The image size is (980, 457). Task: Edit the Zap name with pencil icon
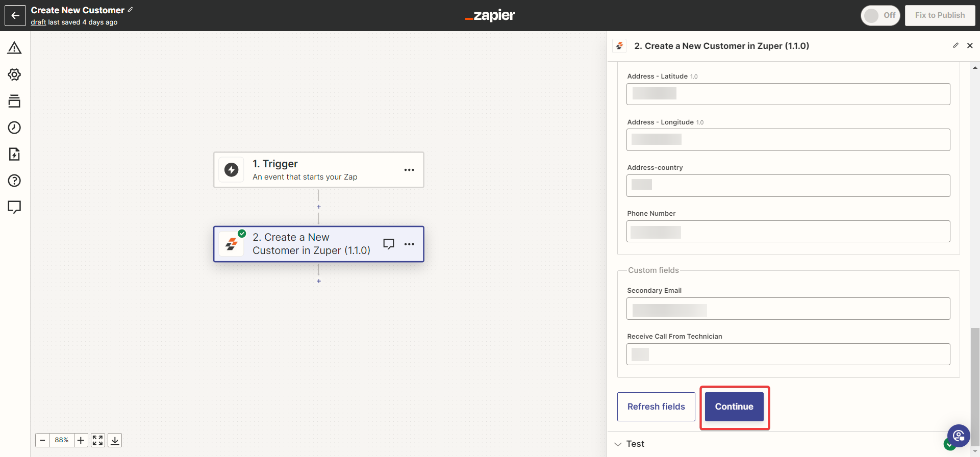131,10
